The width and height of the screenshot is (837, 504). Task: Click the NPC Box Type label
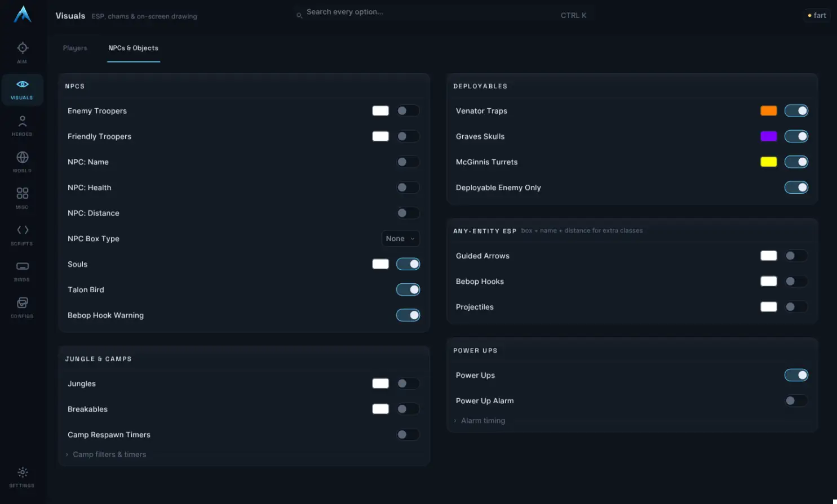click(x=94, y=239)
